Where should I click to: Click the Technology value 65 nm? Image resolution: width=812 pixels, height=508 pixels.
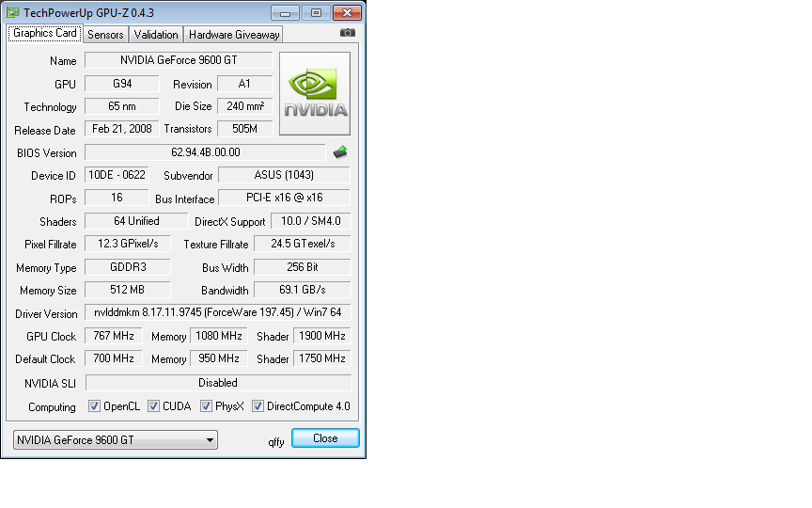[x=121, y=106]
